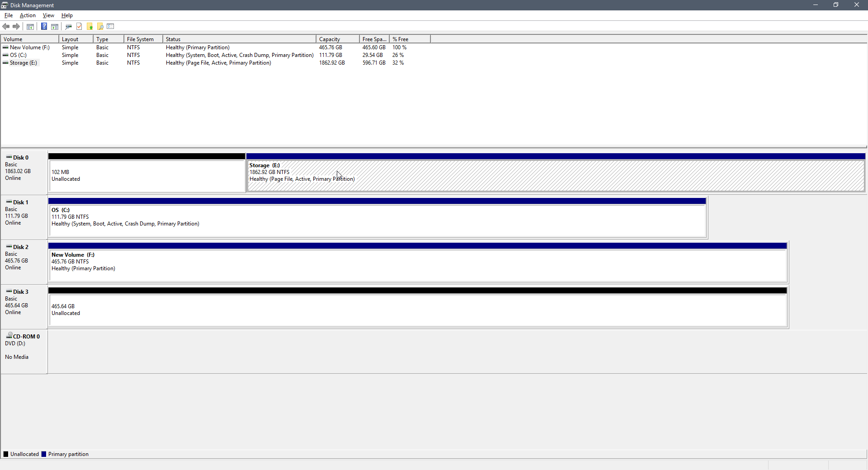
Task: Toggle the Show/Hide Action Pane icon
Action: click(55, 27)
